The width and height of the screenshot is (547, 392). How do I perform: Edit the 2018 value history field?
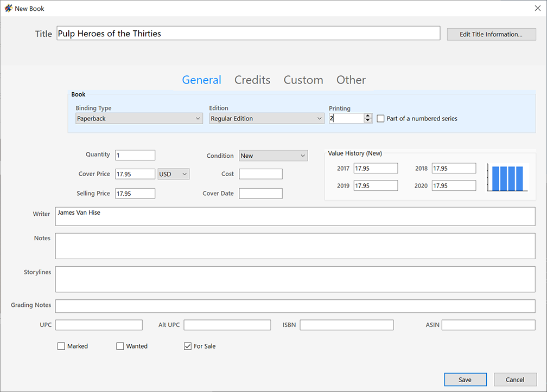[x=454, y=168]
